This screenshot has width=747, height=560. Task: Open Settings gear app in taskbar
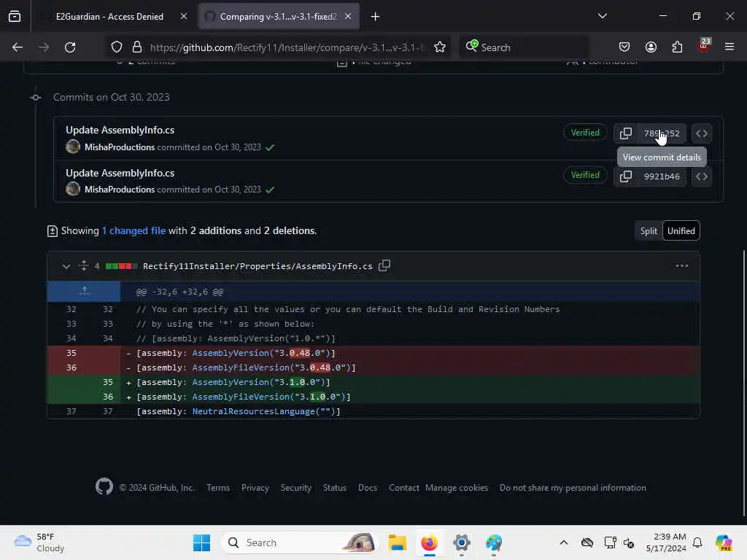462,542
